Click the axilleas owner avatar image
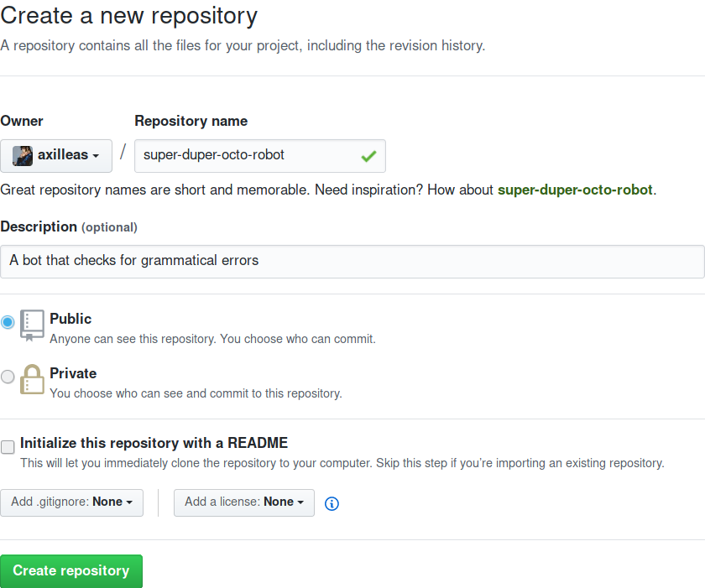705x588 pixels. point(23,156)
